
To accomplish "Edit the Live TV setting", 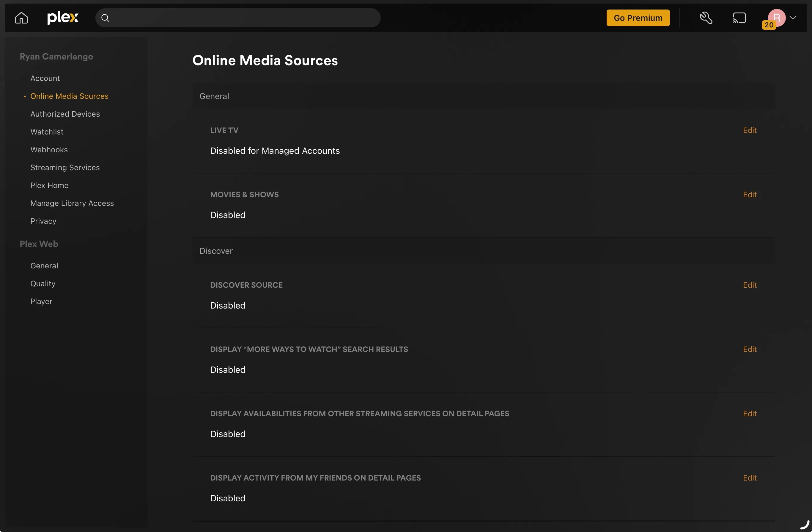I will [x=750, y=130].
